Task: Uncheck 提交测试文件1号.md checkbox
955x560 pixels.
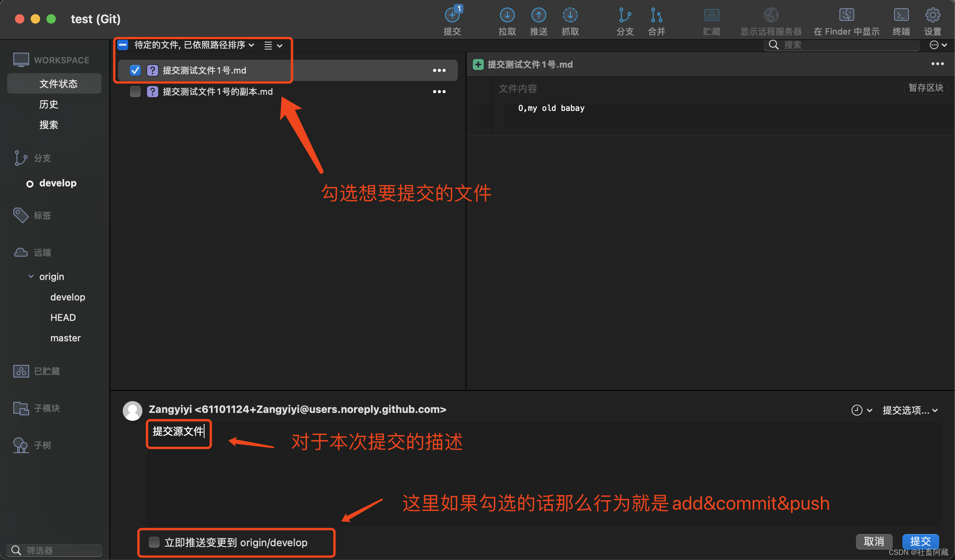Action: (135, 70)
